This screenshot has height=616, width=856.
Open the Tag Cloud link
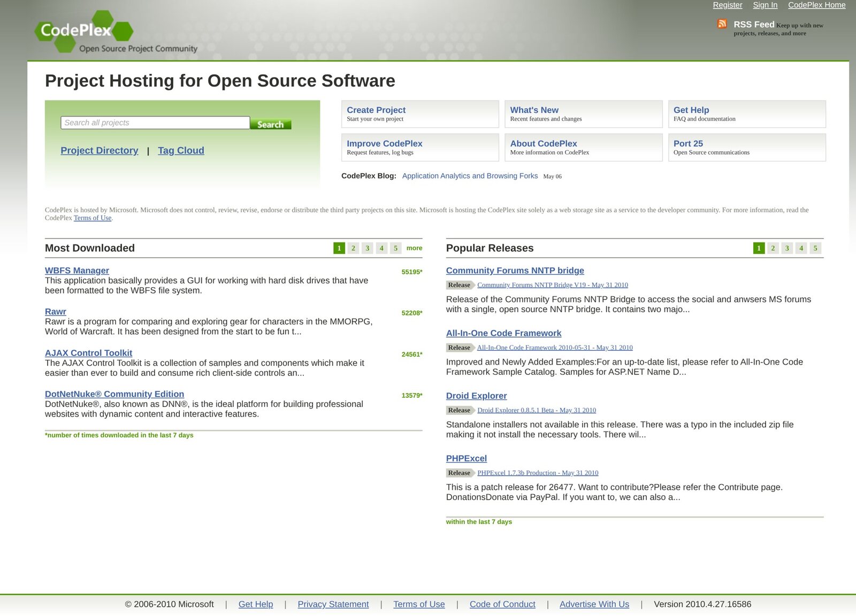[x=181, y=150]
